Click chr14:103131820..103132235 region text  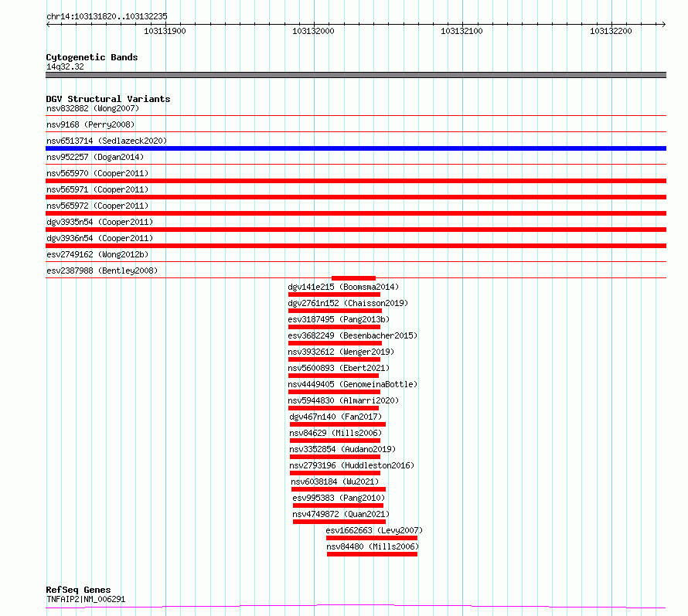107,17
